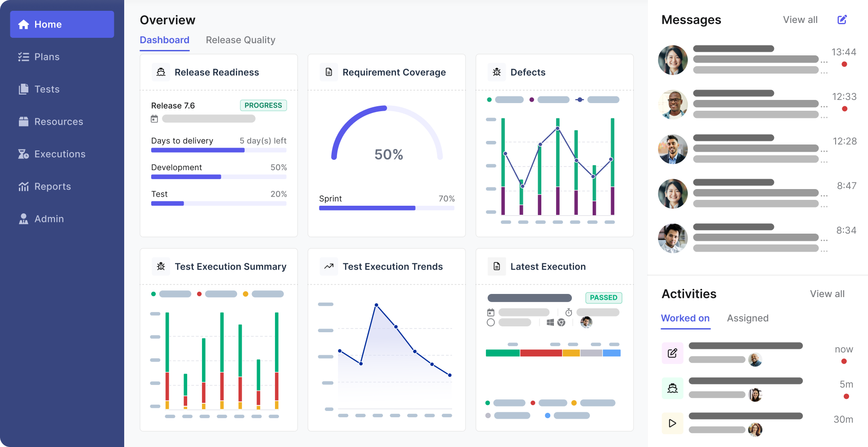Click the Sprint progress bar at 70%

(387, 208)
